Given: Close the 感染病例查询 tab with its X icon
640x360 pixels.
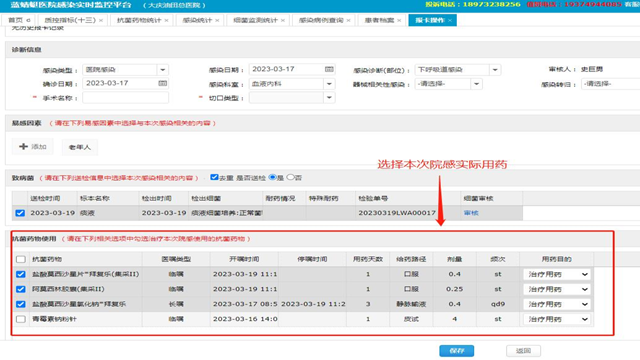Looking at the screenshot, I should [348, 20].
